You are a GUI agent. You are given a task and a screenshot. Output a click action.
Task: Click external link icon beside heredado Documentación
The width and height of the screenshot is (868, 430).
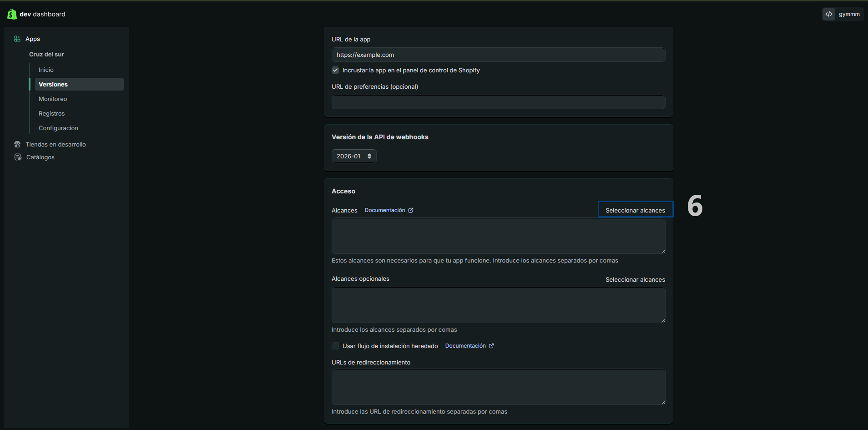pyautogui.click(x=491, y=346)
